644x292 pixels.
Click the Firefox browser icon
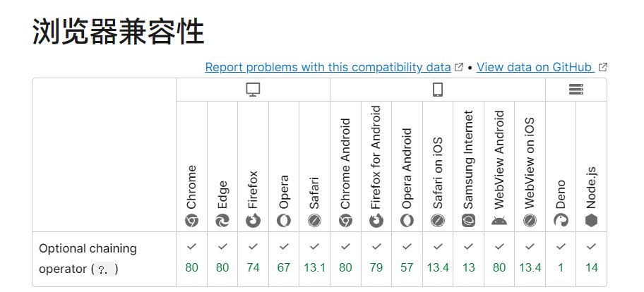tap(253, 221)
